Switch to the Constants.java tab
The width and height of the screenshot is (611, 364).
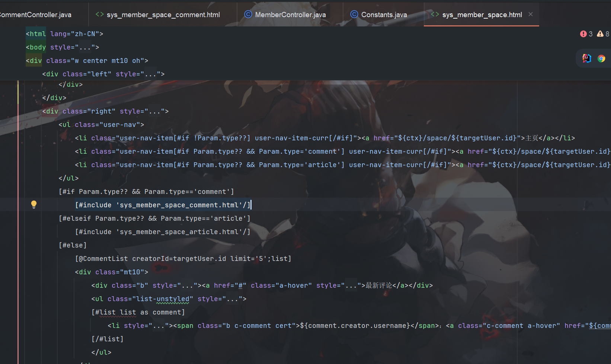coord(384,15)
